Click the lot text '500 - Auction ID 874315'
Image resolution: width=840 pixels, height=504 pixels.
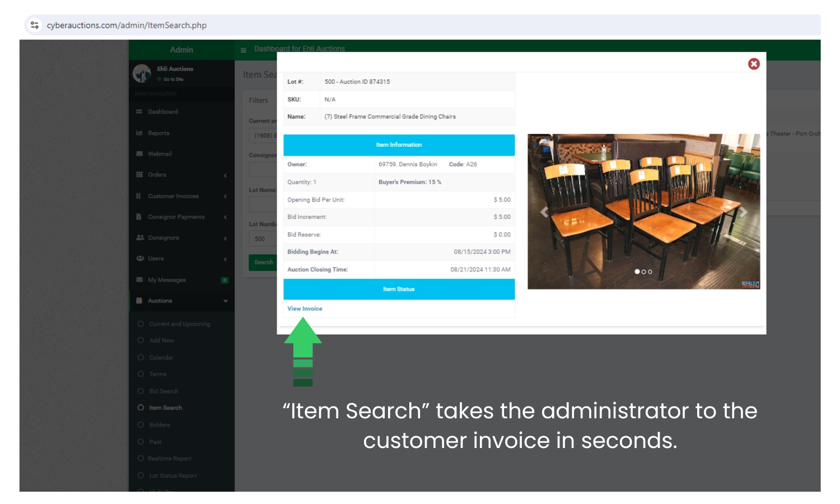[x=357, y=82]
